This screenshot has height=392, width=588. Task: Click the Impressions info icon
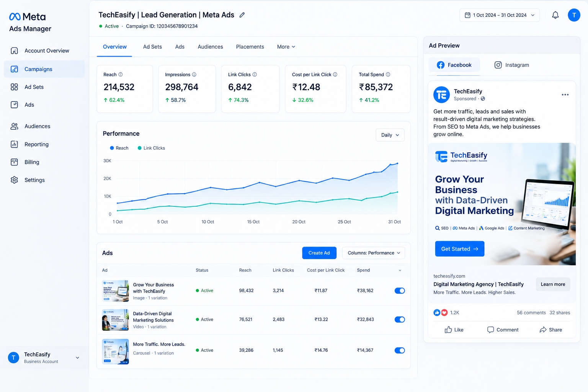pos(194,75)
